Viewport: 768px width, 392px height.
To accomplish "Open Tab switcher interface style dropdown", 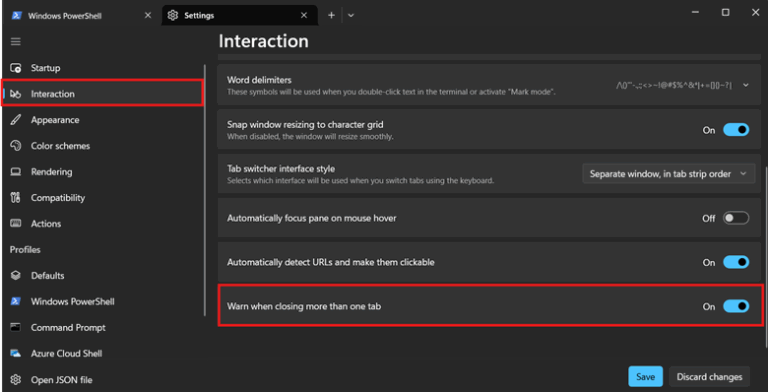I will 669,174.
